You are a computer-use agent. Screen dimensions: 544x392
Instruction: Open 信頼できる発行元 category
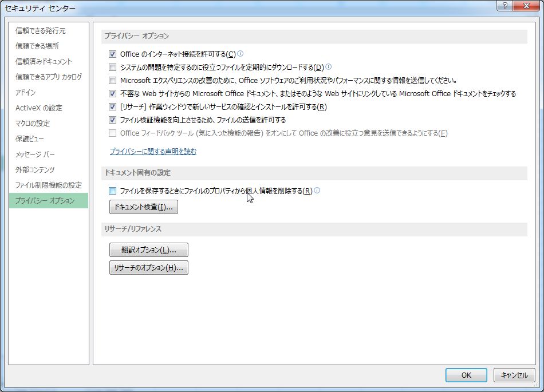49,30
